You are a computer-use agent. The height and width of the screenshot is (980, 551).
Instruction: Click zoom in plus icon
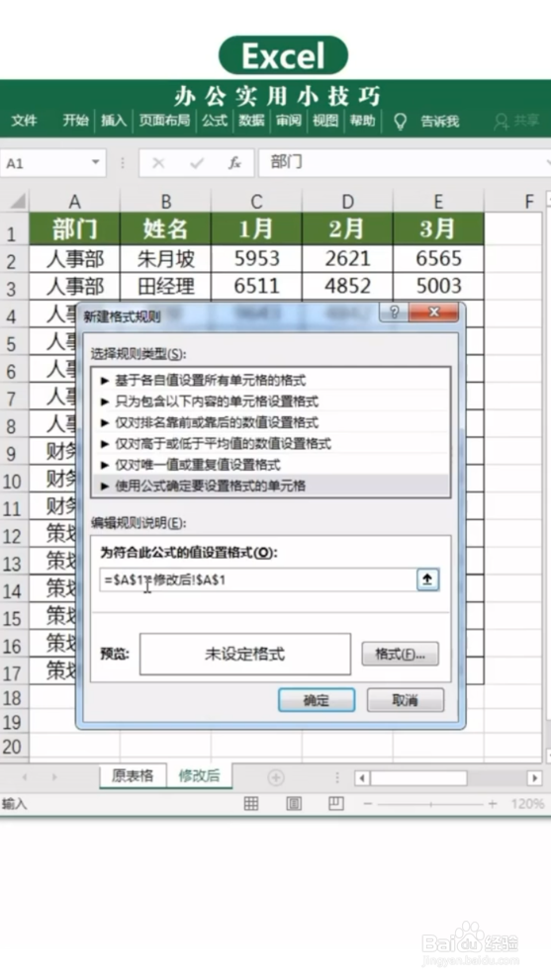pos(493,804)
